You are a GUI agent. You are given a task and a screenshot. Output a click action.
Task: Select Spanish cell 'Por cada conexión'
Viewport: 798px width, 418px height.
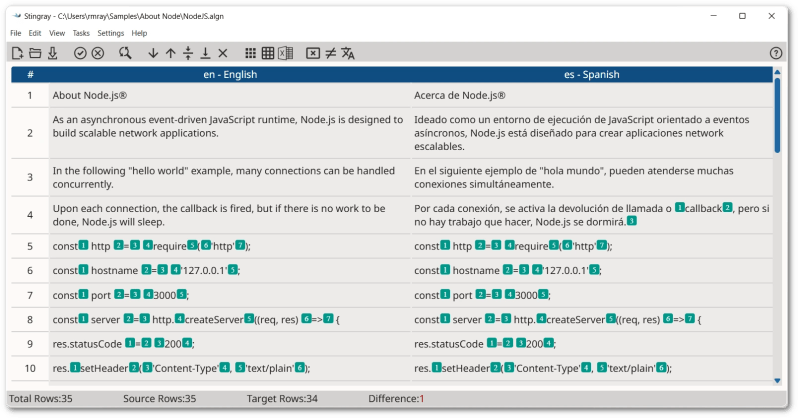pos(591,215)
